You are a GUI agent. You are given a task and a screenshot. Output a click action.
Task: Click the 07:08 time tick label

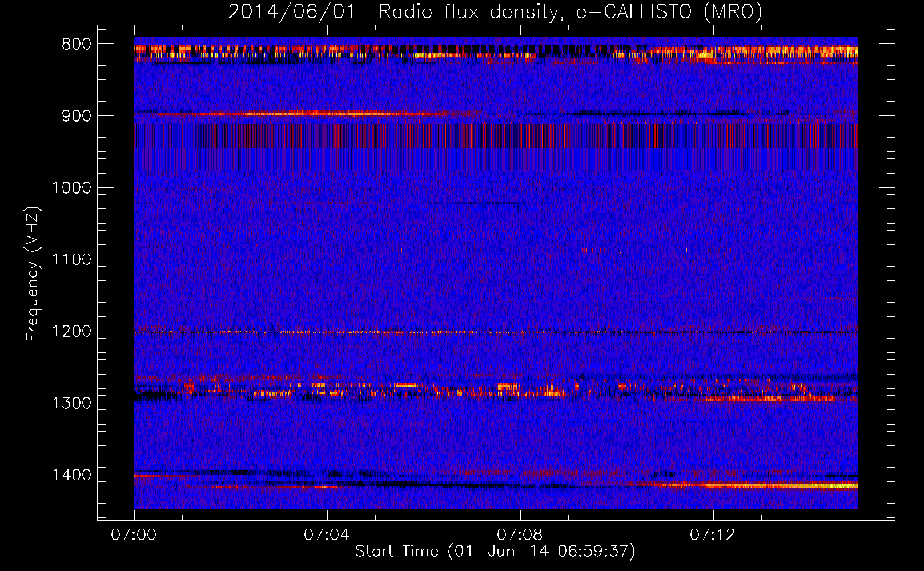pos(520,535)
